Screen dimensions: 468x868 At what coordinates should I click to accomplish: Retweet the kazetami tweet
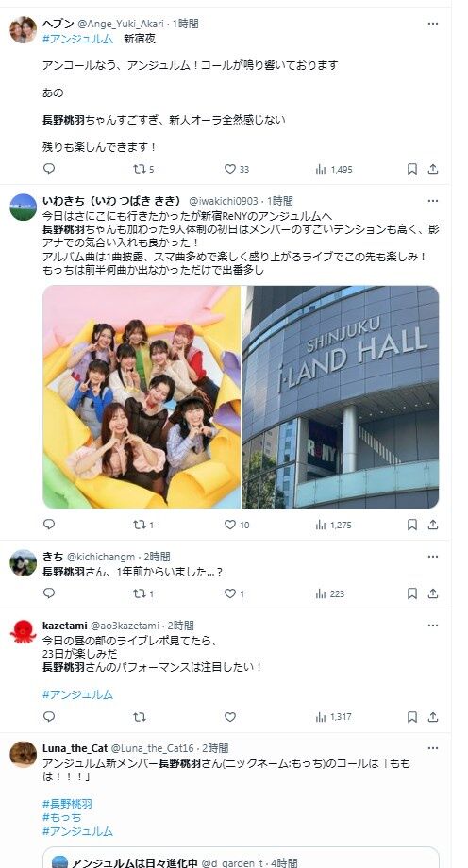tap(140, 716)
